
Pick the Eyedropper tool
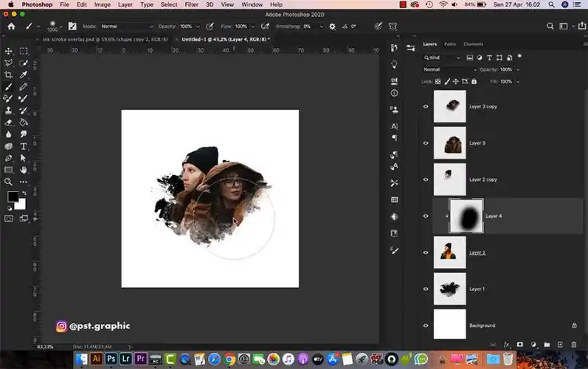[x=24, y=75]
